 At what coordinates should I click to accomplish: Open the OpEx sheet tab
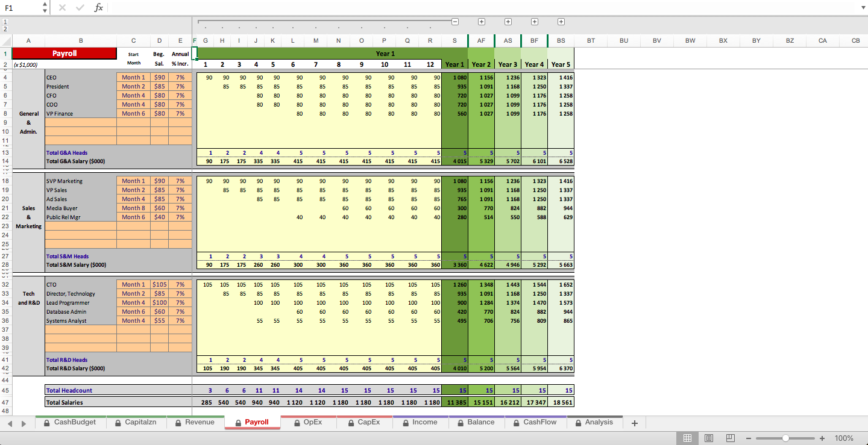pos(309,422)
